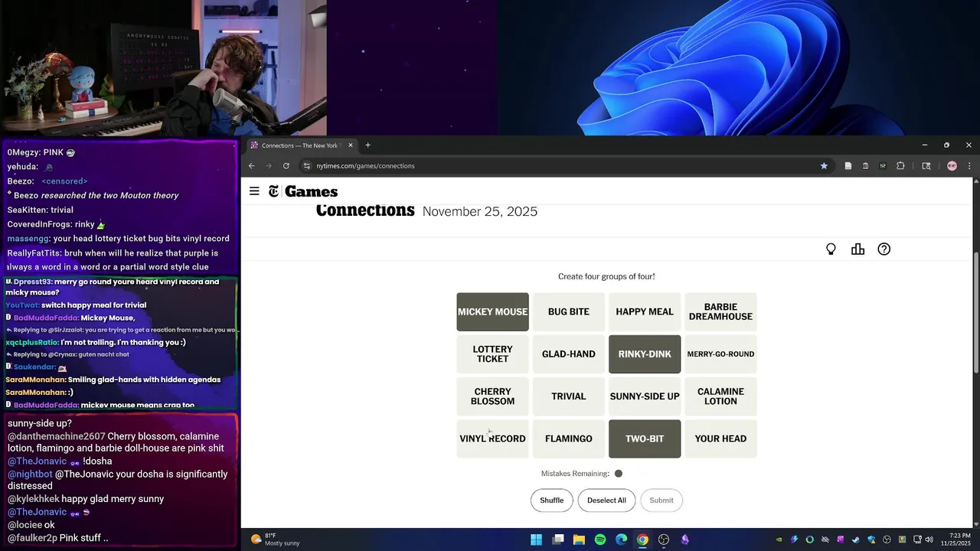Open Spotify from the taskbar
Image resolution: width=980 pixels, height=551 pixels.
[600, 540]
